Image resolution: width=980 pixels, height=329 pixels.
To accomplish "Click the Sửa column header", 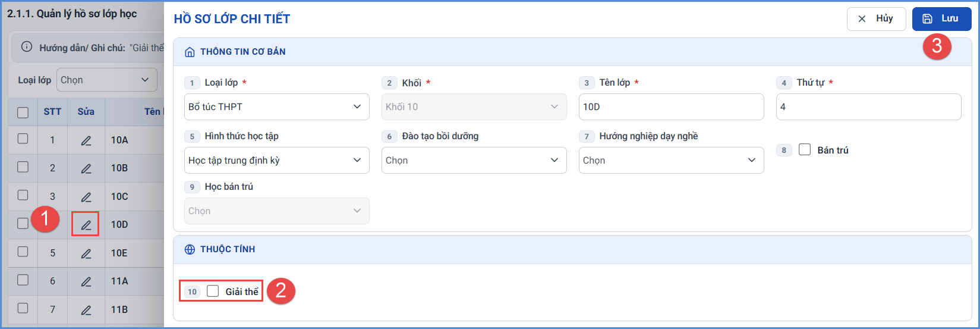I will click(x=86, y=111).
